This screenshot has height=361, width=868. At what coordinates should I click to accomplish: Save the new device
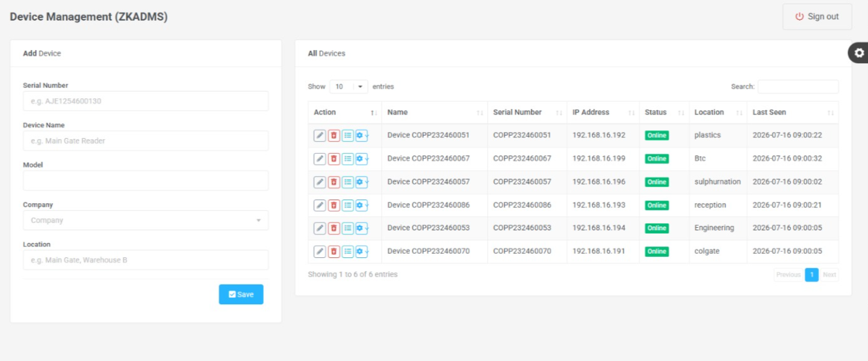241,294
